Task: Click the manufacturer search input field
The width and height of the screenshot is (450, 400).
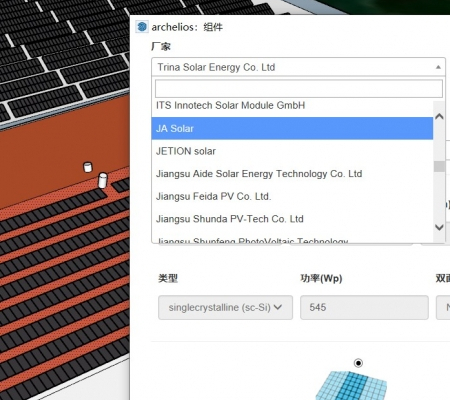Action: click(x=299, y=88)
